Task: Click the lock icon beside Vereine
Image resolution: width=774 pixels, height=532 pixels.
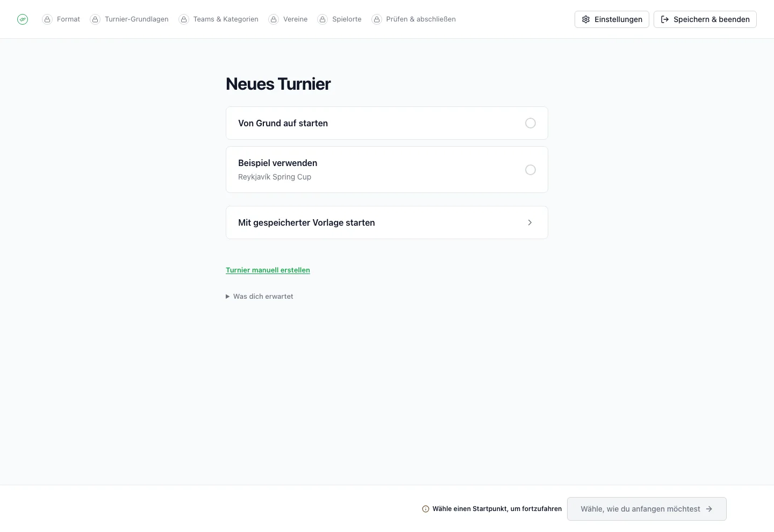Action: (x=274, y=19)
